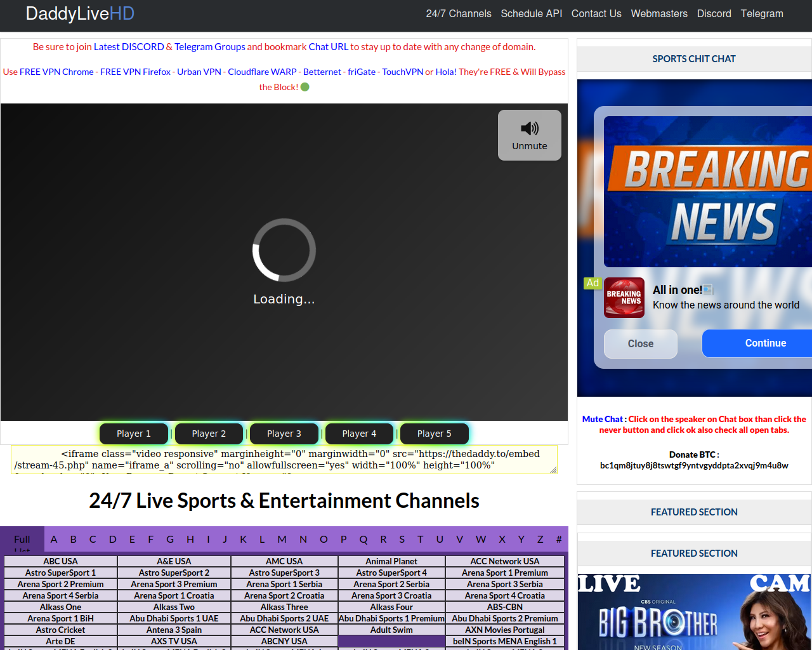Open Abu Dhabi Sports 2 Premium channel
This screenshot has width=812, height=650.
pyautogui.click(x=505, y=618)
